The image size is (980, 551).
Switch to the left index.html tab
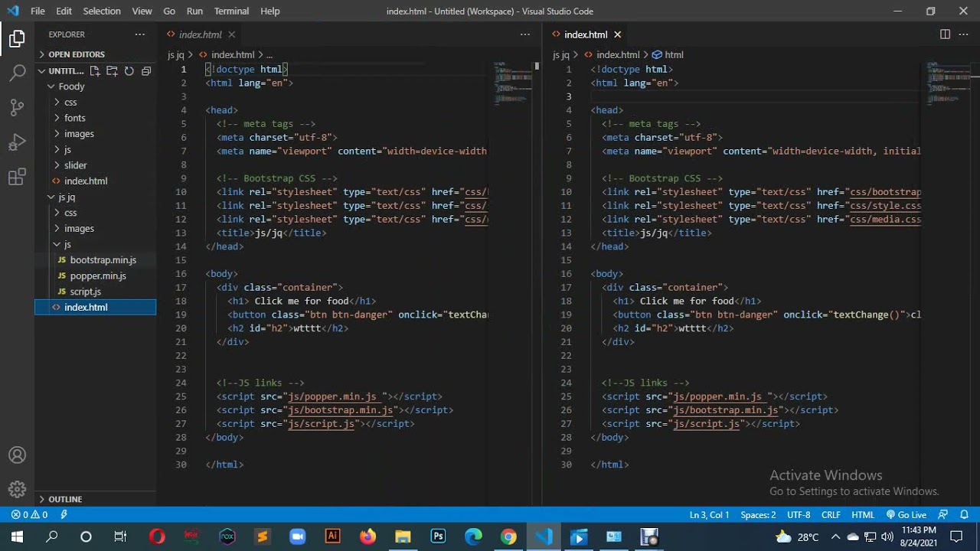point(200,34)
